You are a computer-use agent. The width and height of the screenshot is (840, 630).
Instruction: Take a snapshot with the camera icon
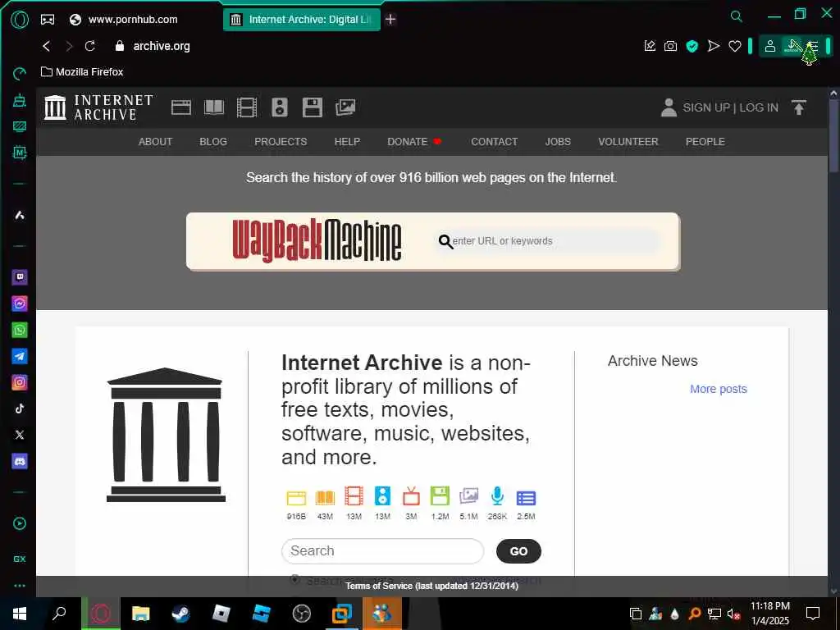(670, 46)
